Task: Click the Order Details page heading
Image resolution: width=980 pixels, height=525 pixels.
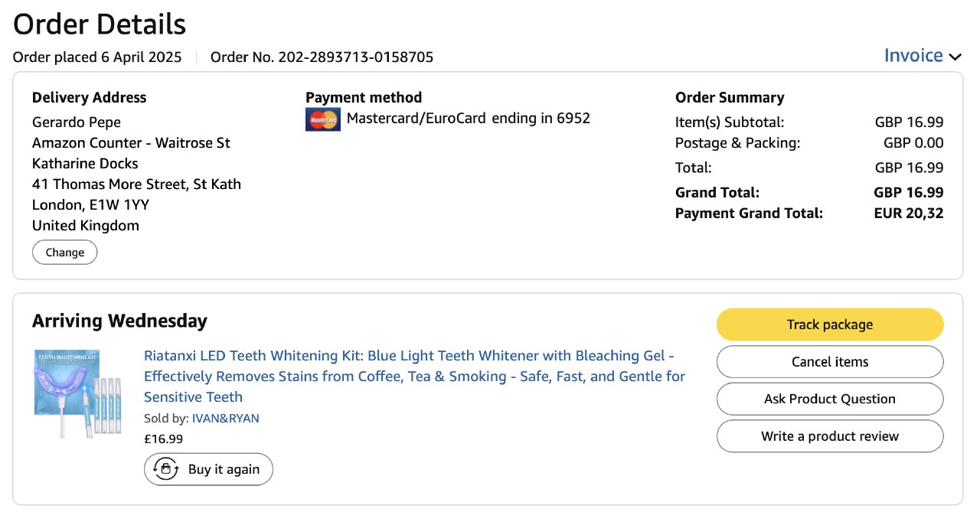Action: pos(100,24)
